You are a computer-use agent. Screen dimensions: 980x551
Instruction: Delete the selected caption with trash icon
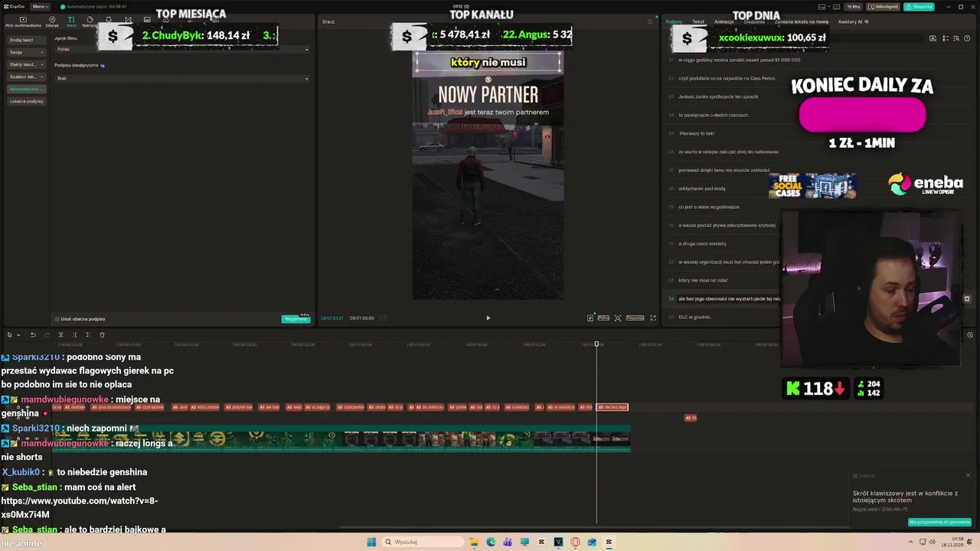[x=966, y=298]
